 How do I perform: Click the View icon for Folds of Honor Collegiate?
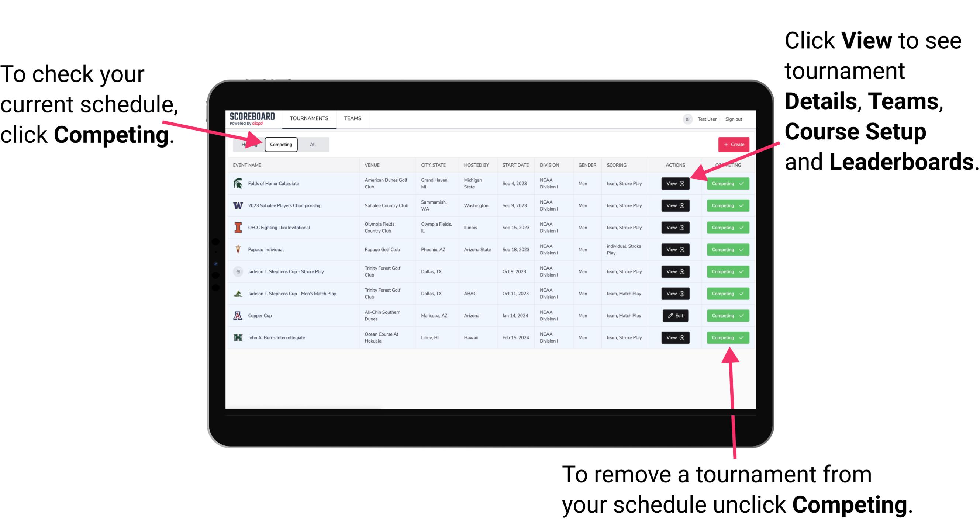[x=674, y=184]
